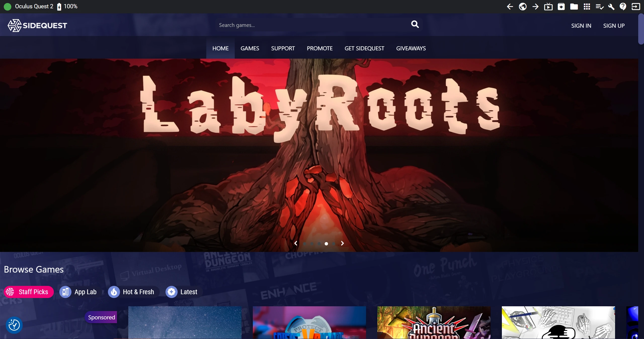644x339 pixels.
Task: Click the search magnifier icon
Action: coord(415,24)
